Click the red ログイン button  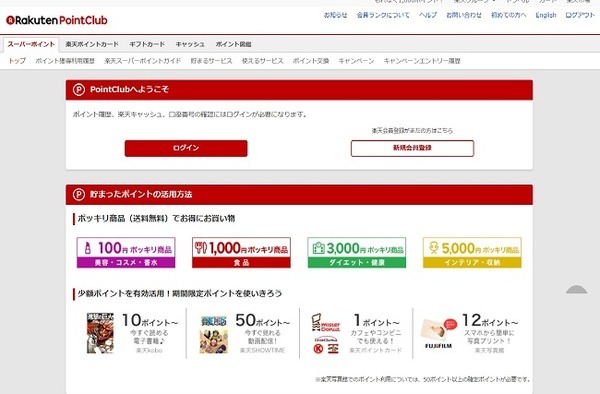click(186, 148)
